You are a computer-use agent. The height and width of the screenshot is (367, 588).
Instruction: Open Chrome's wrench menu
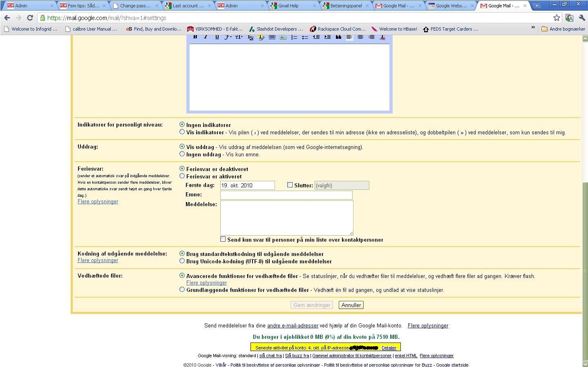582,18
